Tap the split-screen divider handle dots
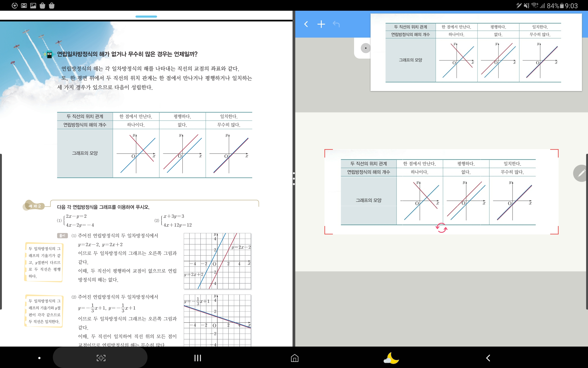Screen dimensions: 588x368 point(294,179)
